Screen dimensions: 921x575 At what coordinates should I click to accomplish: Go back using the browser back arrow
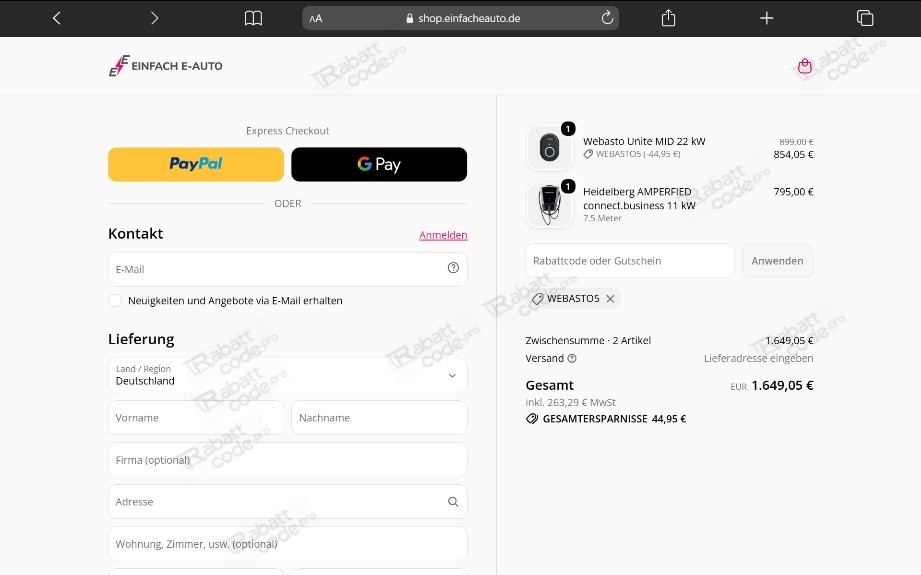point(56,18)
